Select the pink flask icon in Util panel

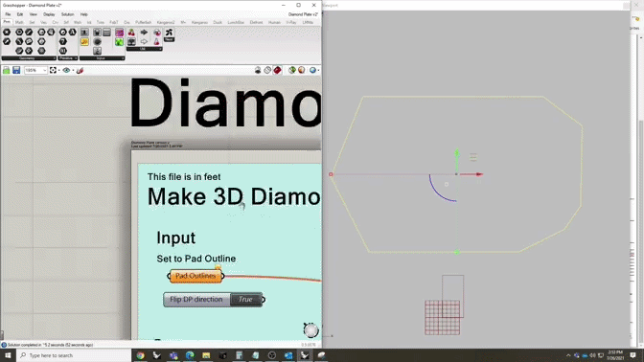click(x=156, y=41)
